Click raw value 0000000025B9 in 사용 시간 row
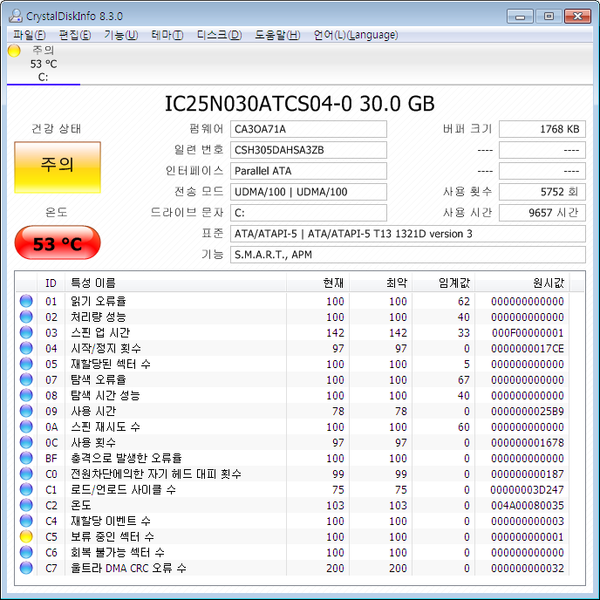Screen dimensions: 600x600 527,411
